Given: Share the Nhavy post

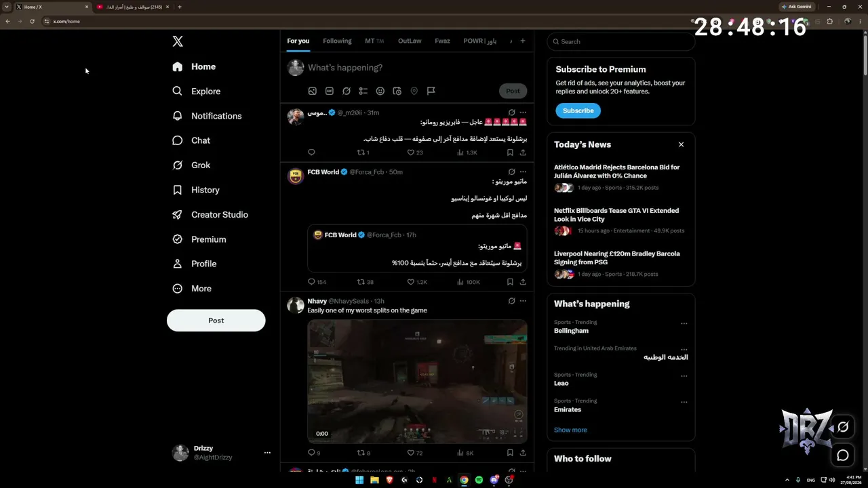Looking at the screenshot, I should point(523,453).
